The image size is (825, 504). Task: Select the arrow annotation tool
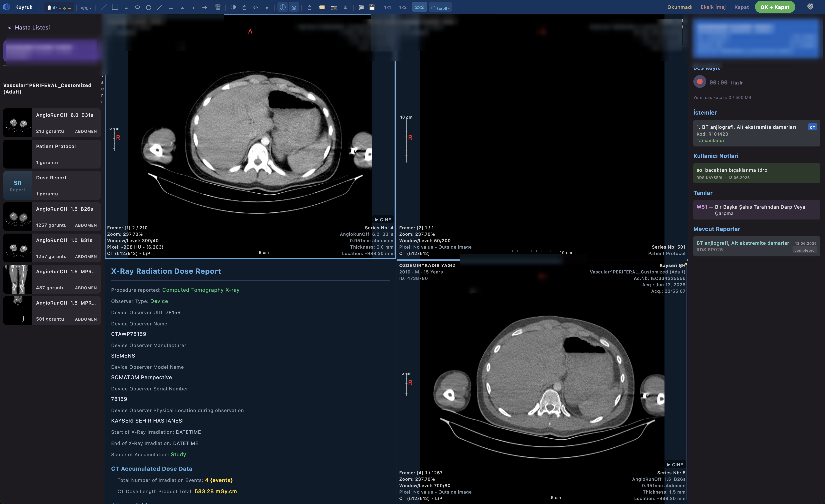pyautogui.click(x=205, y=7)
